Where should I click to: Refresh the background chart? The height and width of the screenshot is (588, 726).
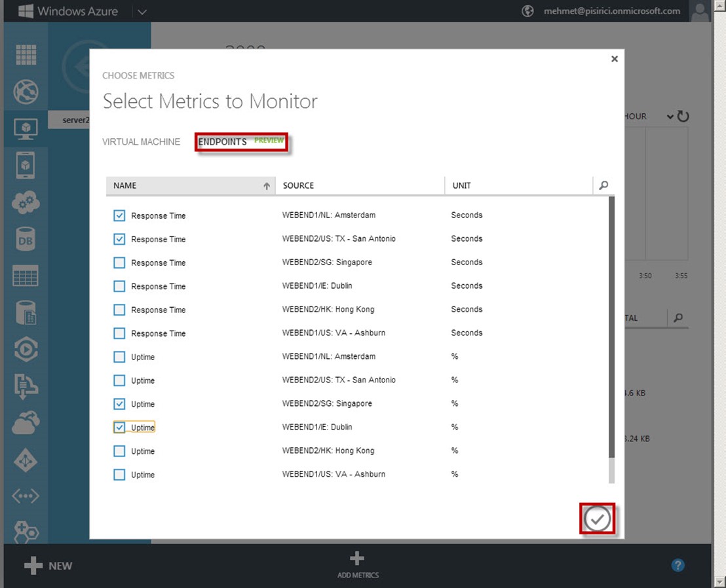click(683, 116)
